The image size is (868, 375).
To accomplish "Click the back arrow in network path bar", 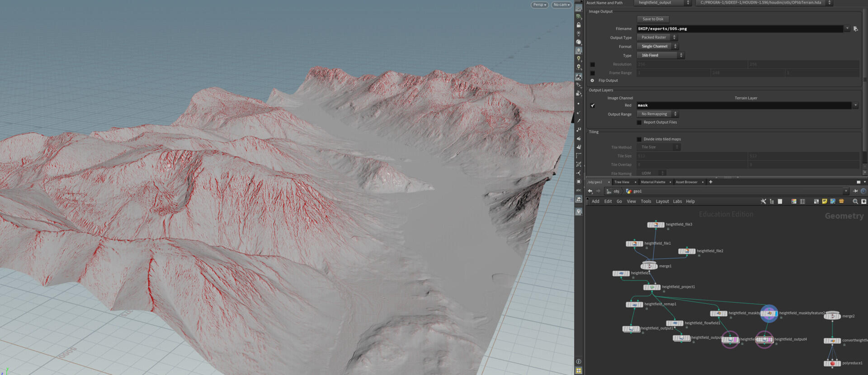I will click(x=590, y=191).
